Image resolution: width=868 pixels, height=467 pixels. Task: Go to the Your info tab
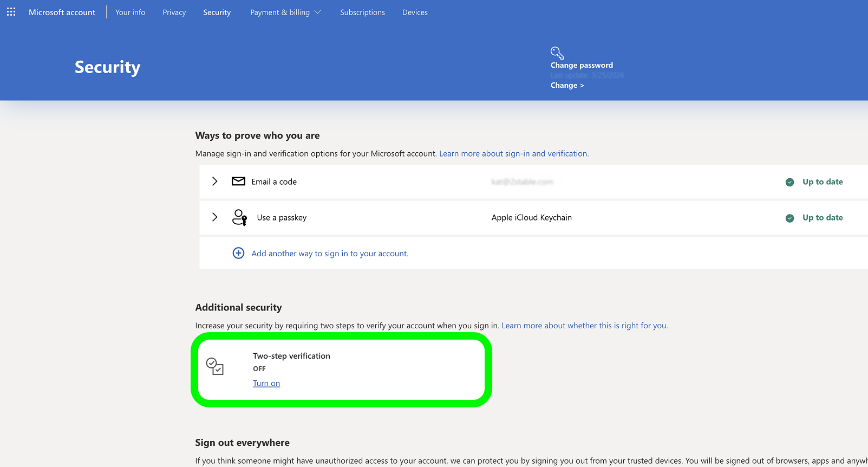pos(130,12)
